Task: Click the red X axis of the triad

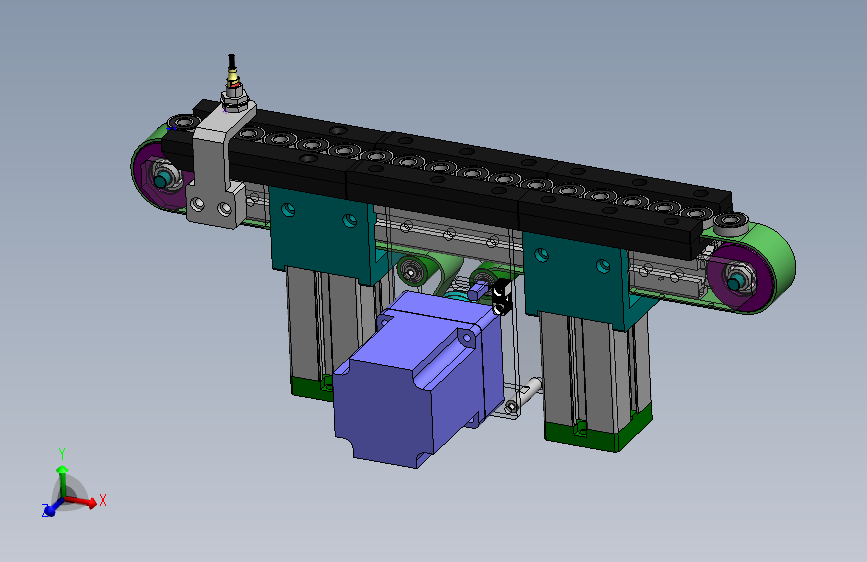Action: tap(82, 501)
